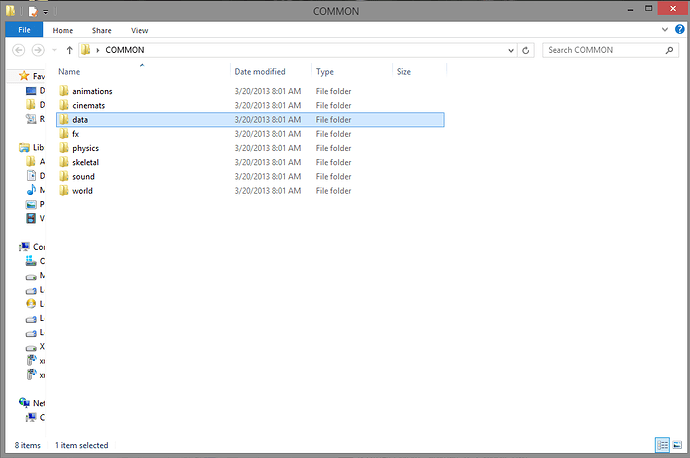Open the address bar history dropdown
This screenshot has width=690, height=458.
(x=510, y=49)
